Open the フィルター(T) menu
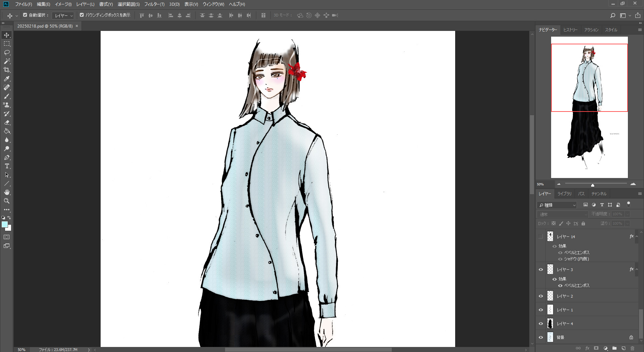This screenshot has width=644, height=352. (154, 4)
